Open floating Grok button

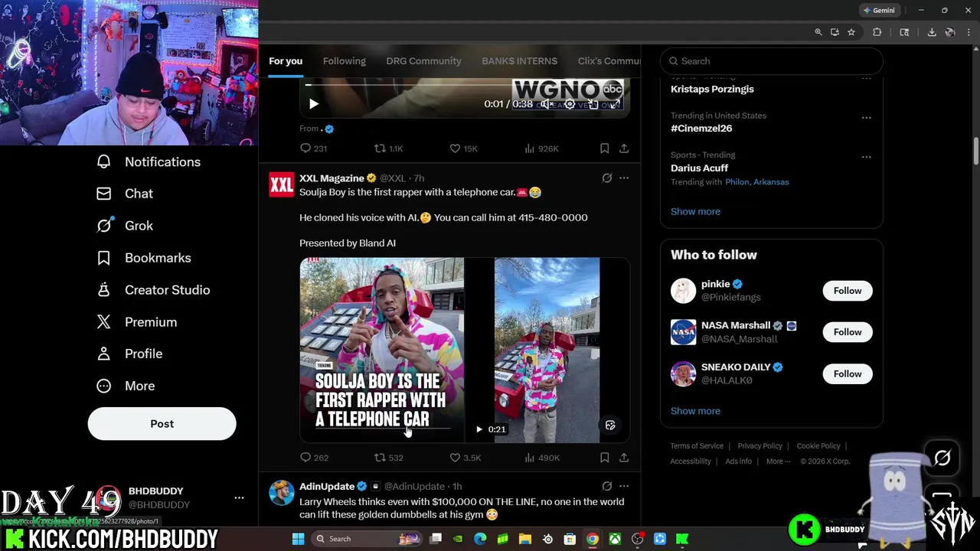click(x=942, y=458)
